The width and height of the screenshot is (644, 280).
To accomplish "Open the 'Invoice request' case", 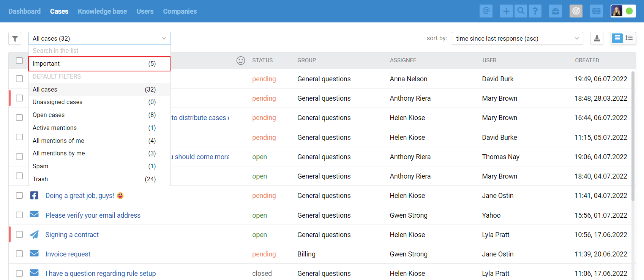I will pyautogui.click(x=68, y=254).
